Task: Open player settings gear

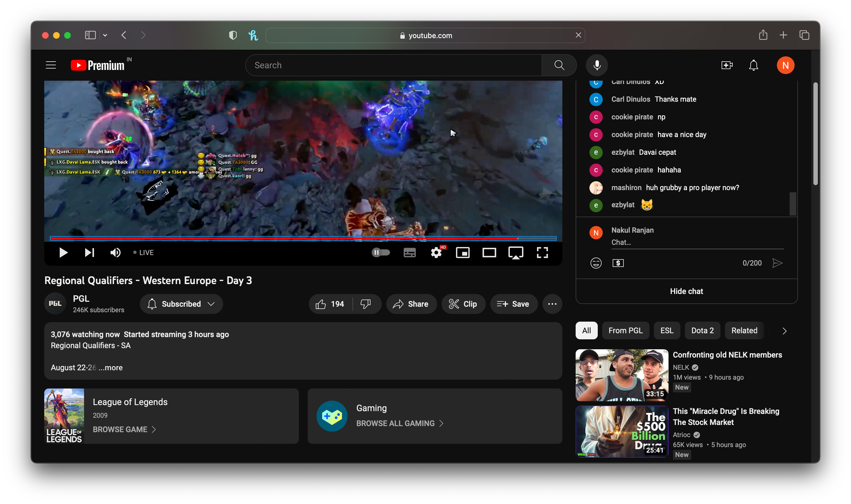Action: [x=436, y=252]
